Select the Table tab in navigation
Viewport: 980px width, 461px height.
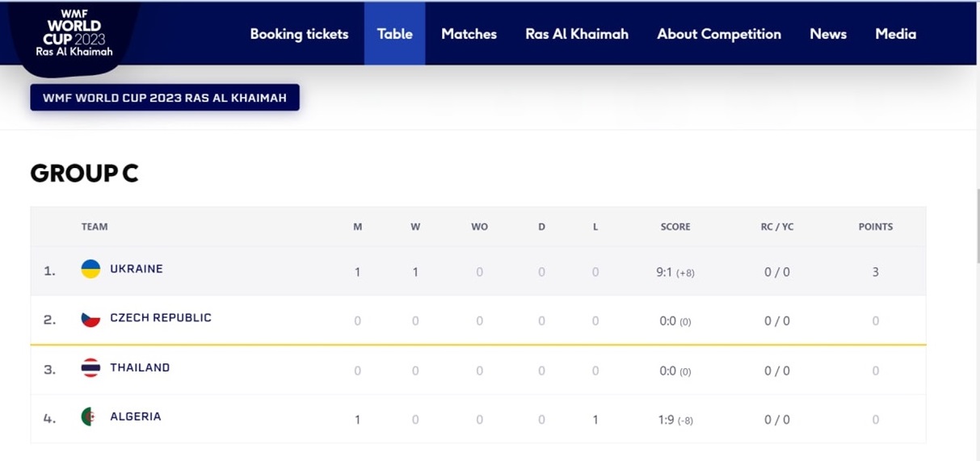coord(395,34)
